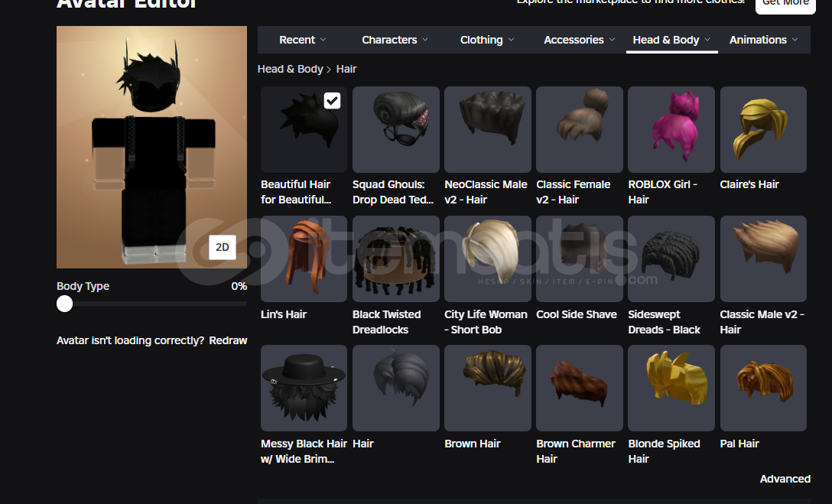Switch avatar preview to 2D
Viewport: 832px width, 504px height.
coord(223,247)
